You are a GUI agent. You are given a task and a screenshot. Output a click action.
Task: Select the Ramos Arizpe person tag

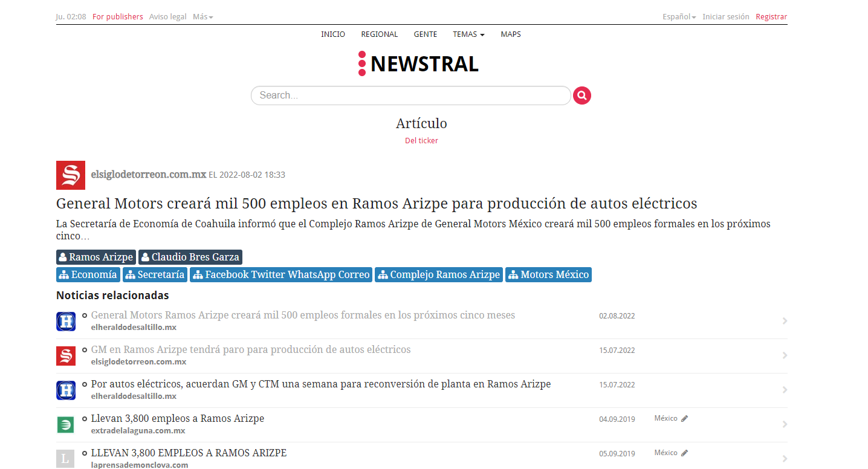click(x=96, y=257)
